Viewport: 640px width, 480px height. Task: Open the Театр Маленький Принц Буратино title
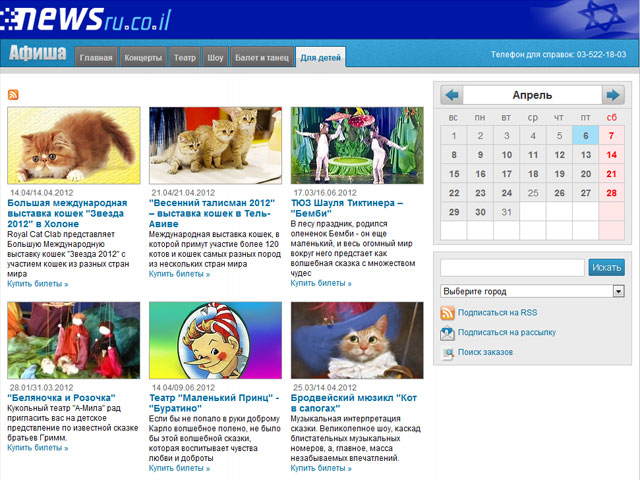click(214, 403)
